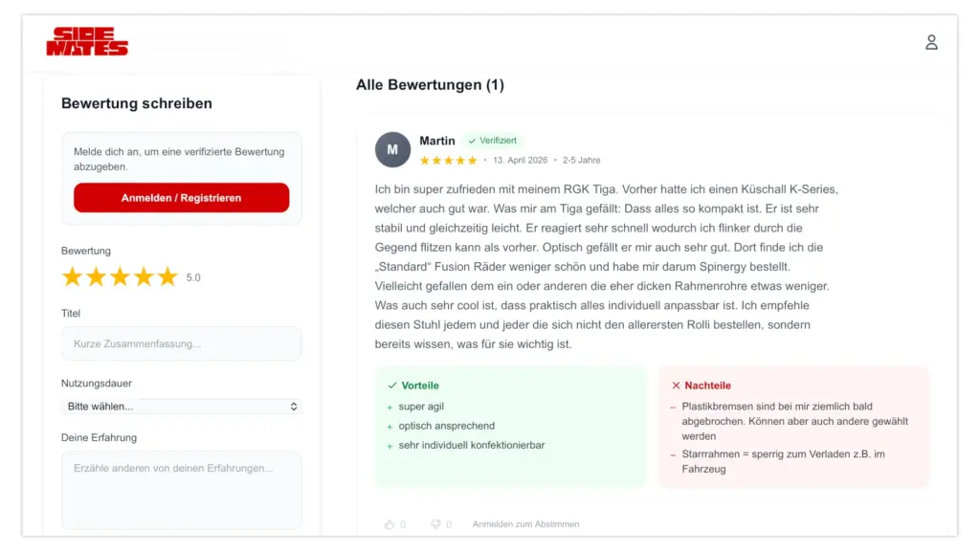Select the second rating star
This screenshot has height=551, width=980.
click(97, 277)
